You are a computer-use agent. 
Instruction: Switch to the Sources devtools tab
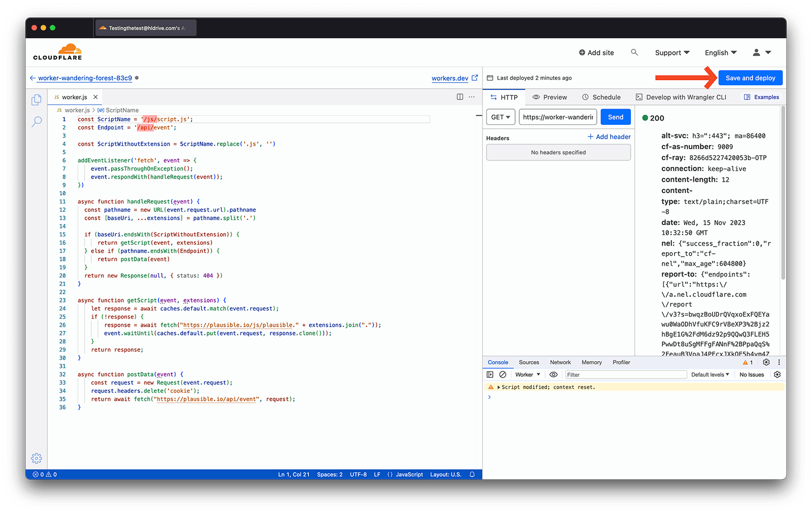[529, 362]
